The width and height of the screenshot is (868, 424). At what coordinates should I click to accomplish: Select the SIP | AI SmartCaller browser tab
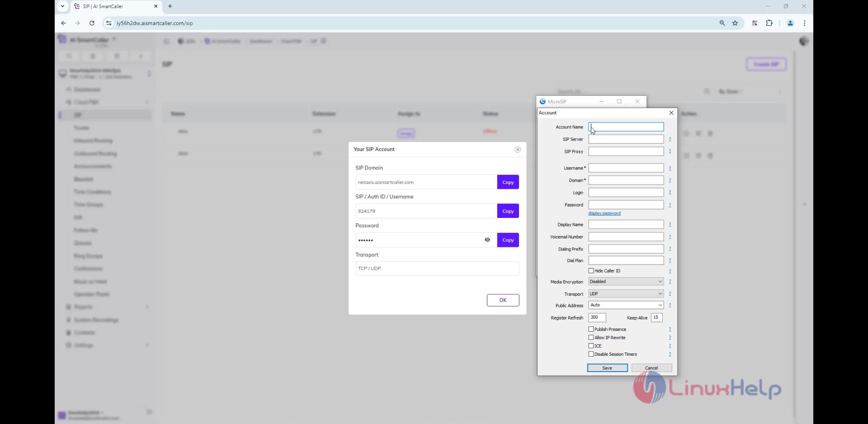116,6
